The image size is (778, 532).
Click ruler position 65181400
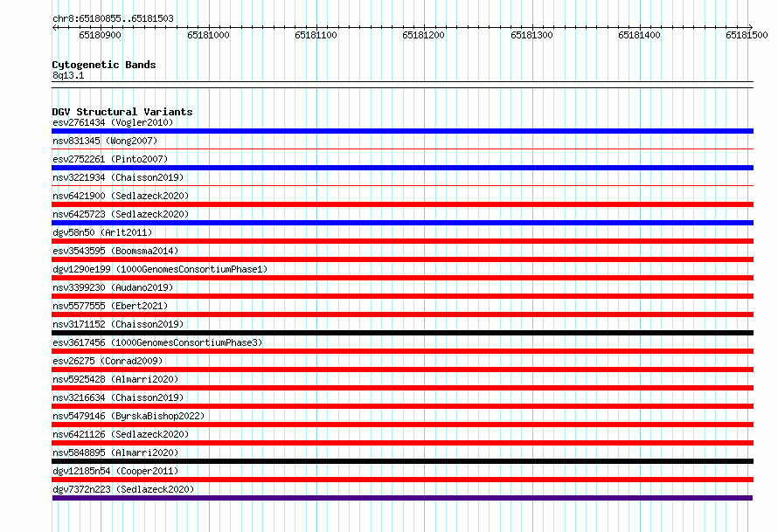(640, 35)
